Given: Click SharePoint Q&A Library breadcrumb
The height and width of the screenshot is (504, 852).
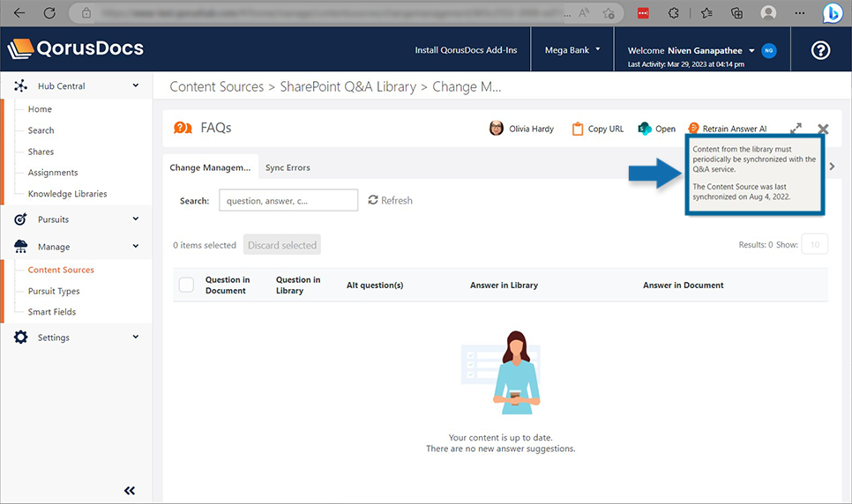Looking at the screenshot, I should point(348,86).
